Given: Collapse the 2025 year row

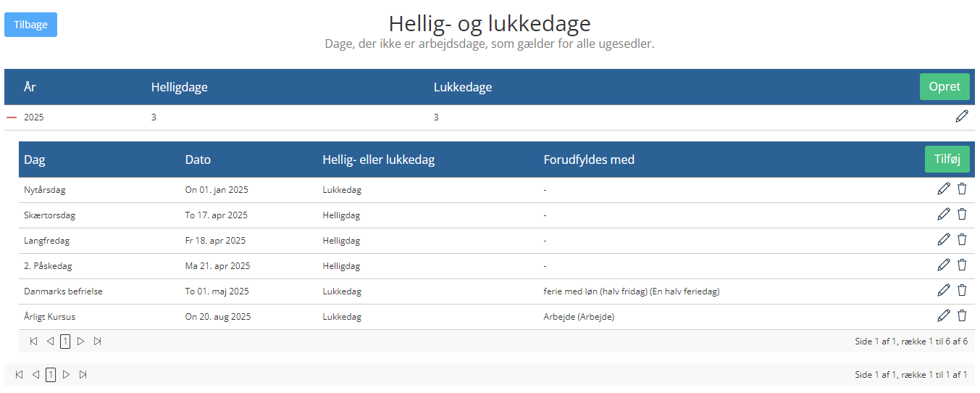Looking at the screenshot, I should point(12,117).
